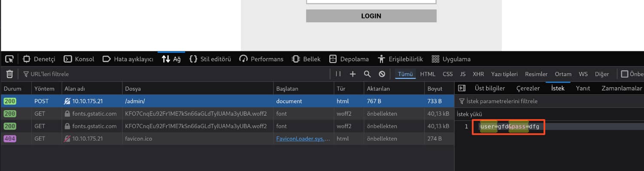
Task: Activate the element picker icon
Action: point(9,59)
